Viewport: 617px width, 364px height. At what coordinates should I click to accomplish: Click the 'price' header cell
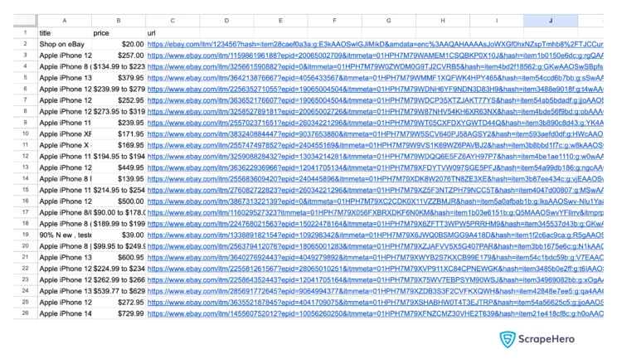(x=119, y=33)
